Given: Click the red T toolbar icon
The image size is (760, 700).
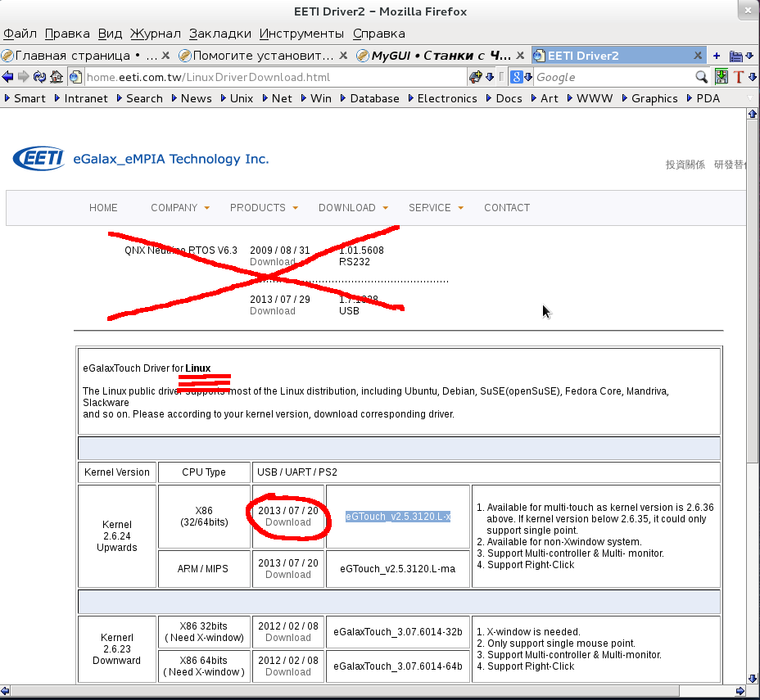Looking at the screenshot, I should pos(738,76).
